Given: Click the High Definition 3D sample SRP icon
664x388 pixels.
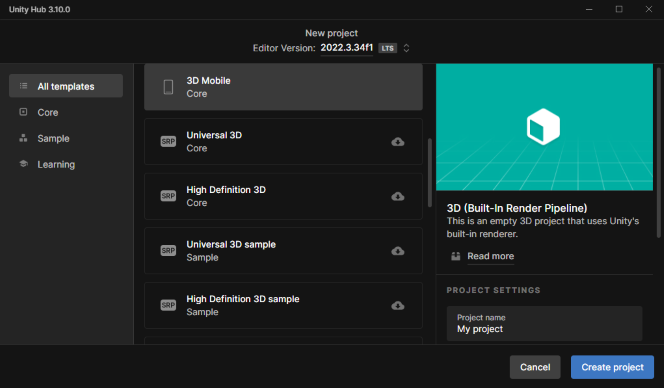Looking at the screenshot, I should [168, 305].
